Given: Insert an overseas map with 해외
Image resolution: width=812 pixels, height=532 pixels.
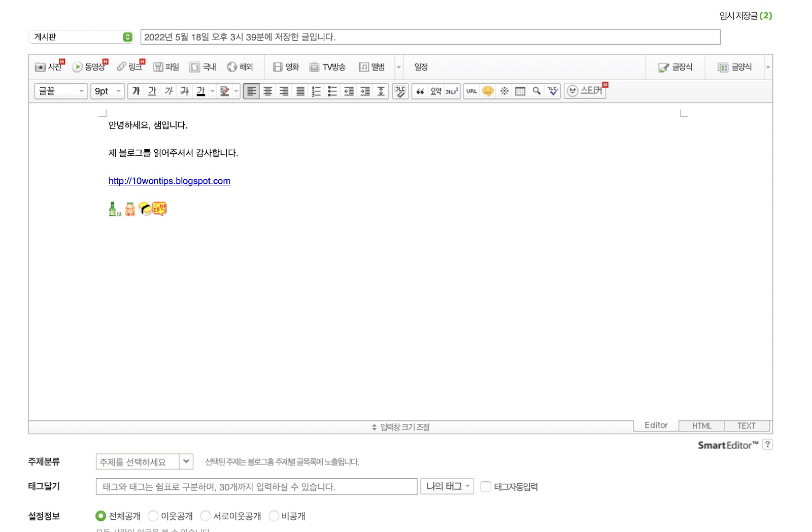Looking at the screenshot, I should coord(240,67).
